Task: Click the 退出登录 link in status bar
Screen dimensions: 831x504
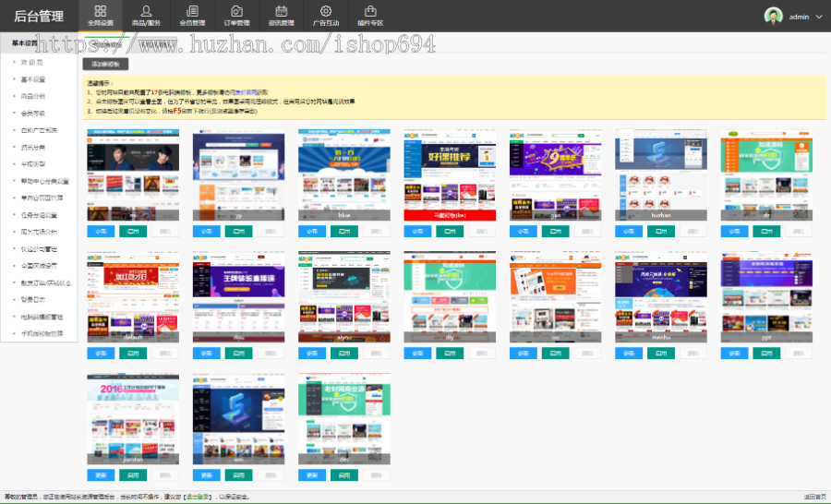Action: (x=195, y=498)
